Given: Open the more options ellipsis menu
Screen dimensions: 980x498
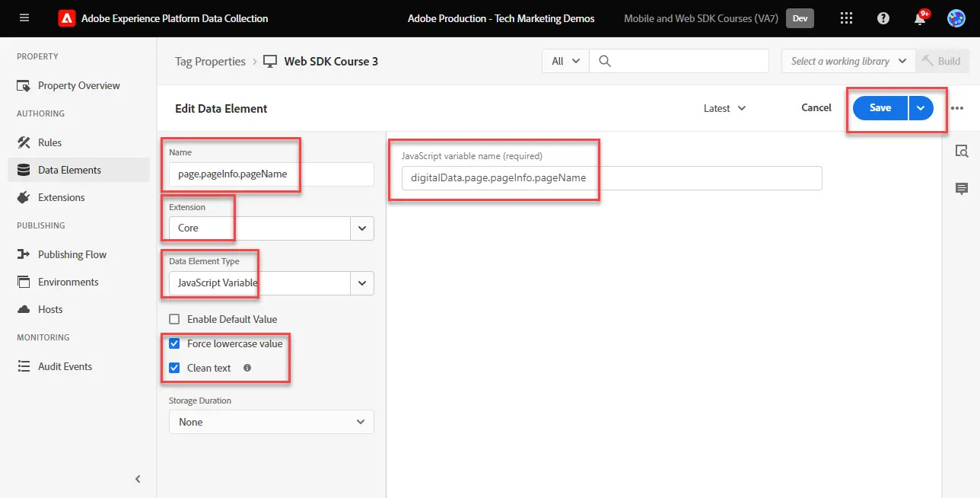Looking at the screenshot, I should [957, 108].
